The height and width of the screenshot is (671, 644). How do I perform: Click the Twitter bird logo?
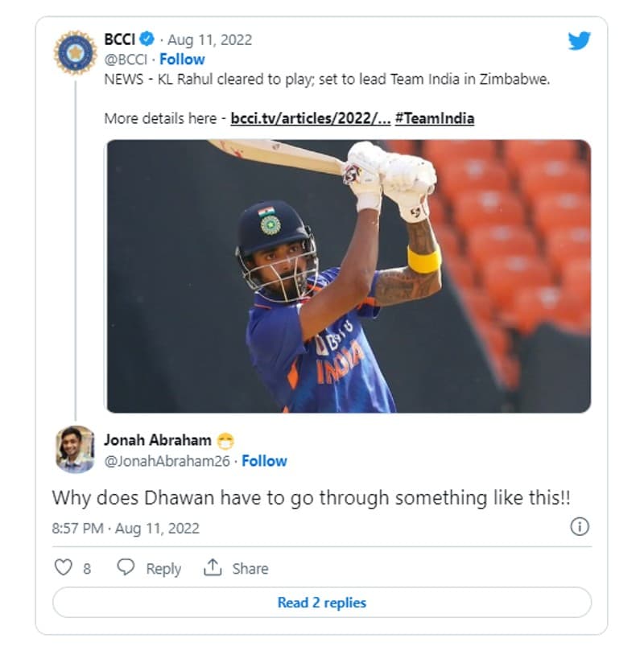(x=579, y=41)
